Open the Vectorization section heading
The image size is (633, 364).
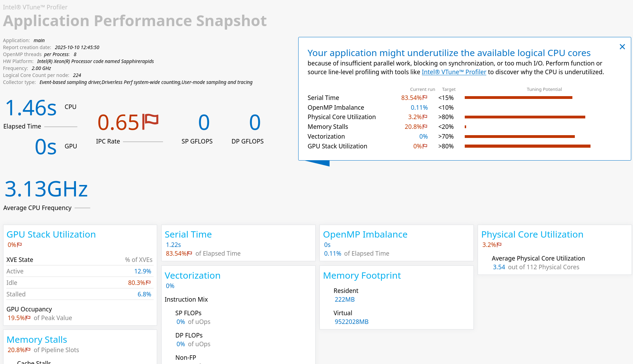pos(192,276)
